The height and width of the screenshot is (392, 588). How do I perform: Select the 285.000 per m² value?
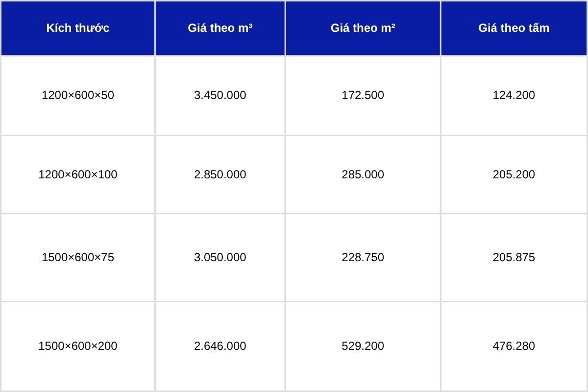[x=363, y=174]
